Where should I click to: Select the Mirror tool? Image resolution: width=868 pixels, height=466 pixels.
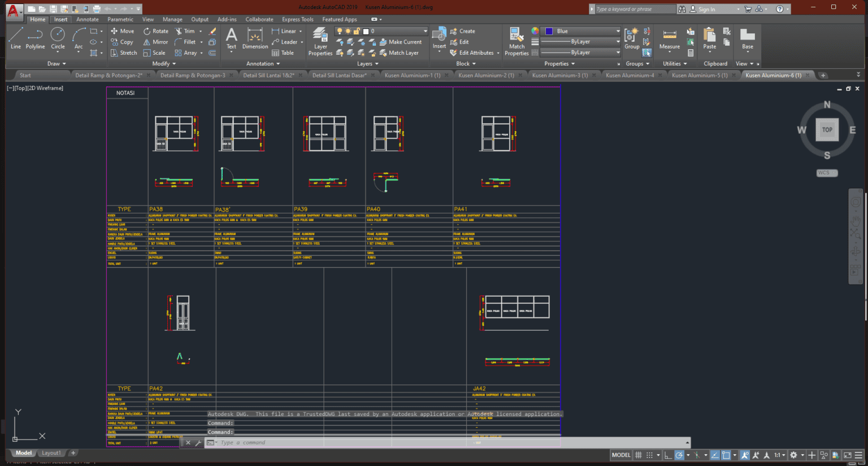tap(155, 41)
